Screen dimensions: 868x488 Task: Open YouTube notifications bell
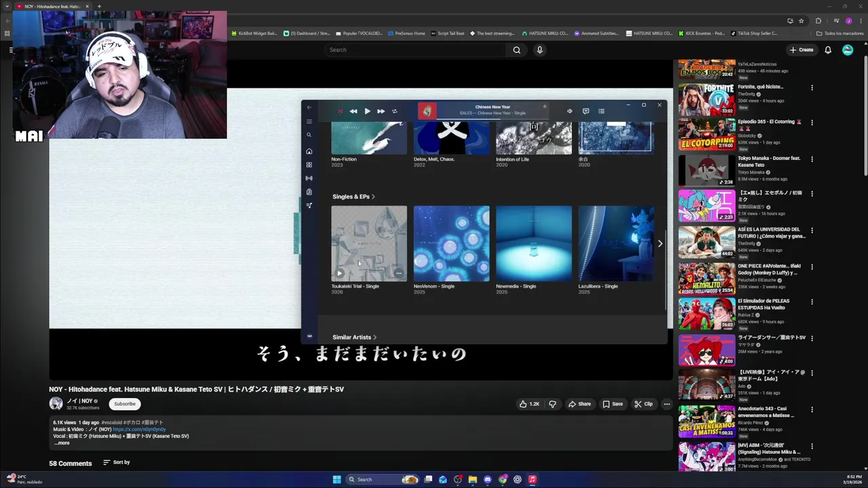coord(828,49)
